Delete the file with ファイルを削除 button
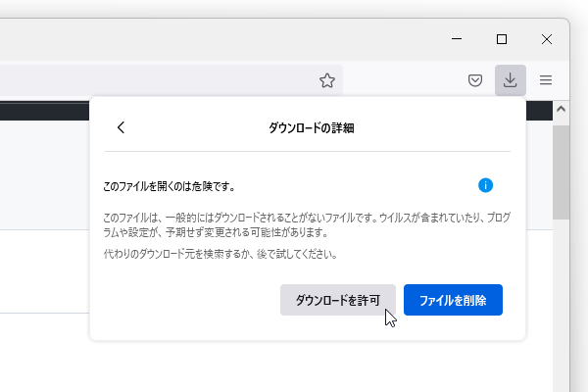Screen dimensions: 588x392 coord(453,300)
